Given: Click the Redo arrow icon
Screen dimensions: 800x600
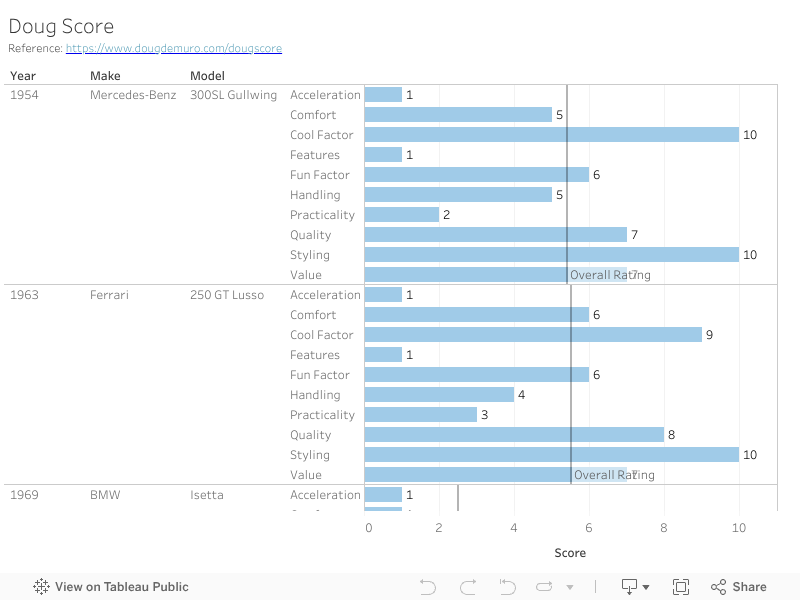Looking at the screenshot, I should coord(468,587).
